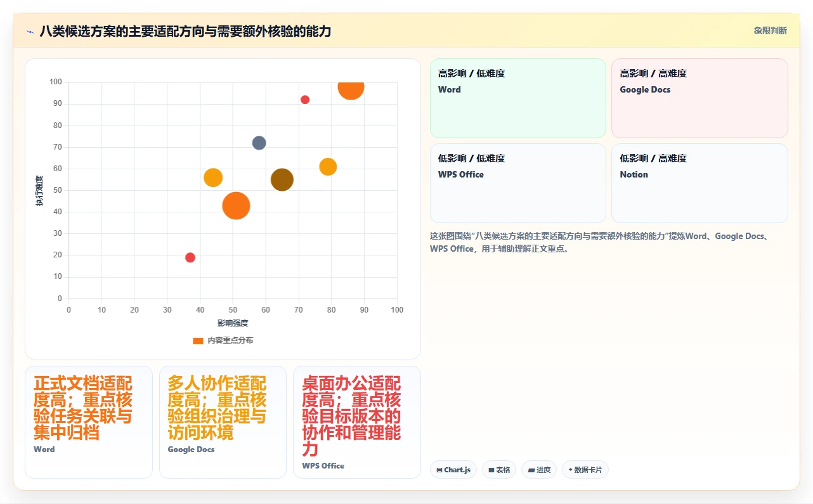Screen dimensions: 813x504
Task: Click the 正式文档适配度高 orange headline card
Action: [x=89, y=422]
